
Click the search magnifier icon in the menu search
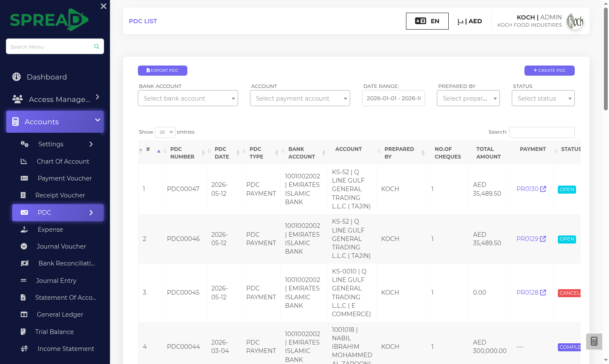[x=96, y=47]
